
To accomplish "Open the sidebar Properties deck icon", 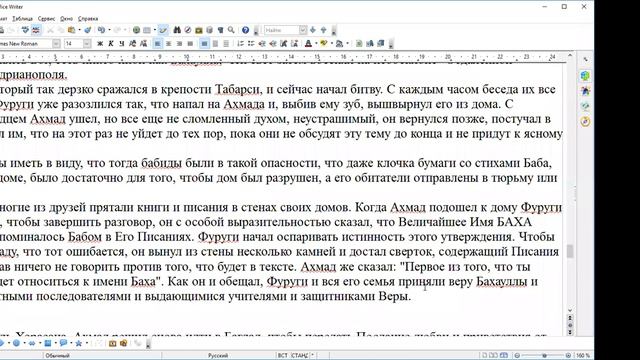I will (585, 76).
